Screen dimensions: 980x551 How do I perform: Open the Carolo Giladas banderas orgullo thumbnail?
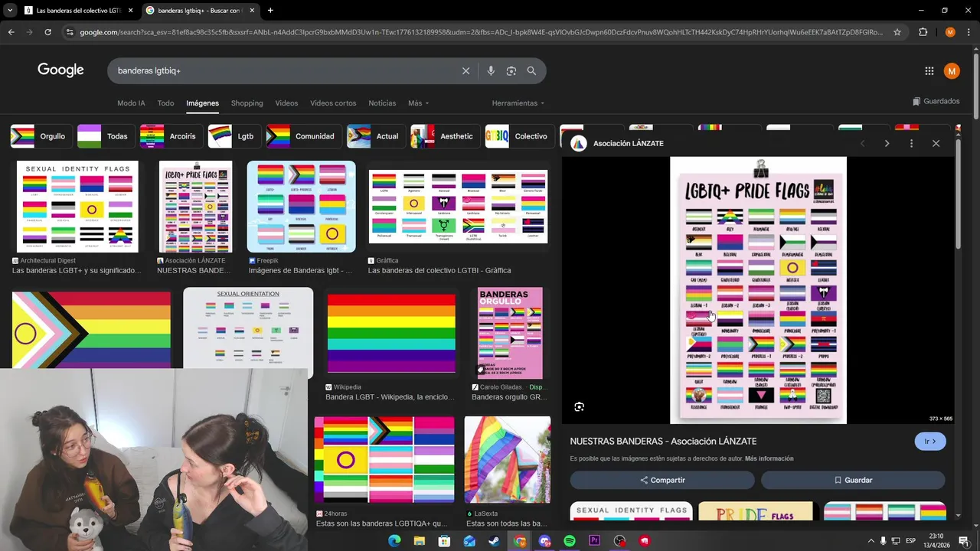[510, 333]
